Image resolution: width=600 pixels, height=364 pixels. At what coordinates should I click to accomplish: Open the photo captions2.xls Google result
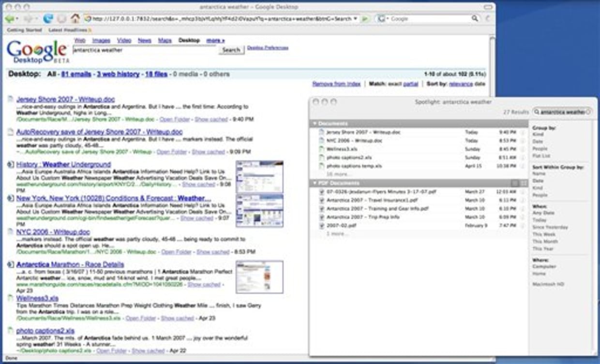click(x=45, y=331)
